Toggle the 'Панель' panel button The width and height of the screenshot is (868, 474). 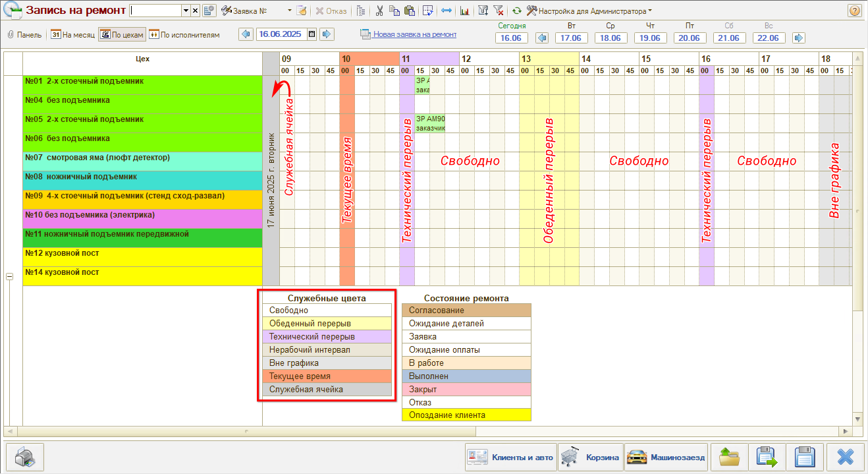coord(24,34)
